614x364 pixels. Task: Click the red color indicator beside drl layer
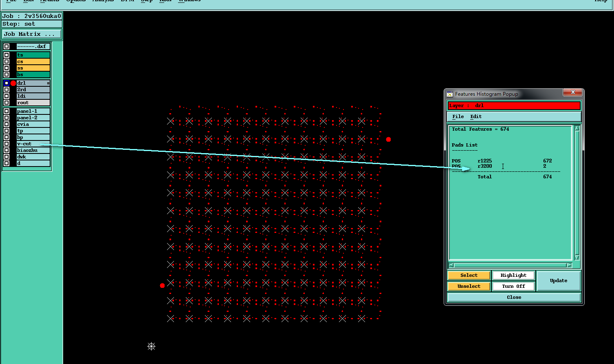pyautogui.click(x=13, y=83)
